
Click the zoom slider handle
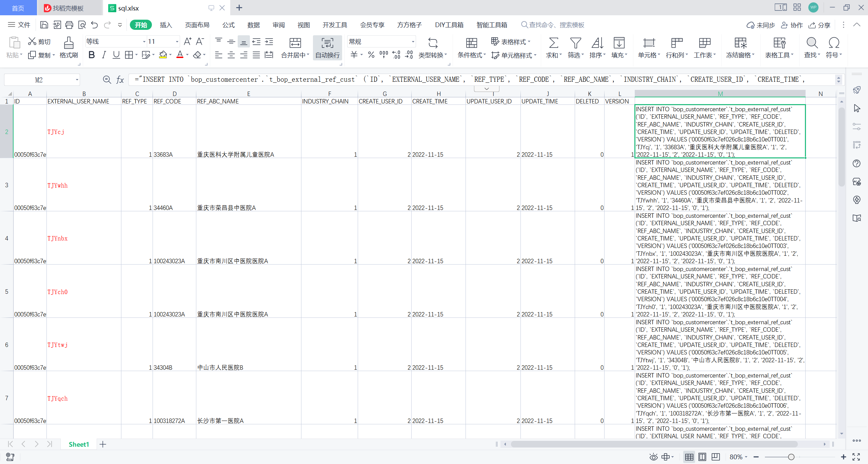[791, 457]
